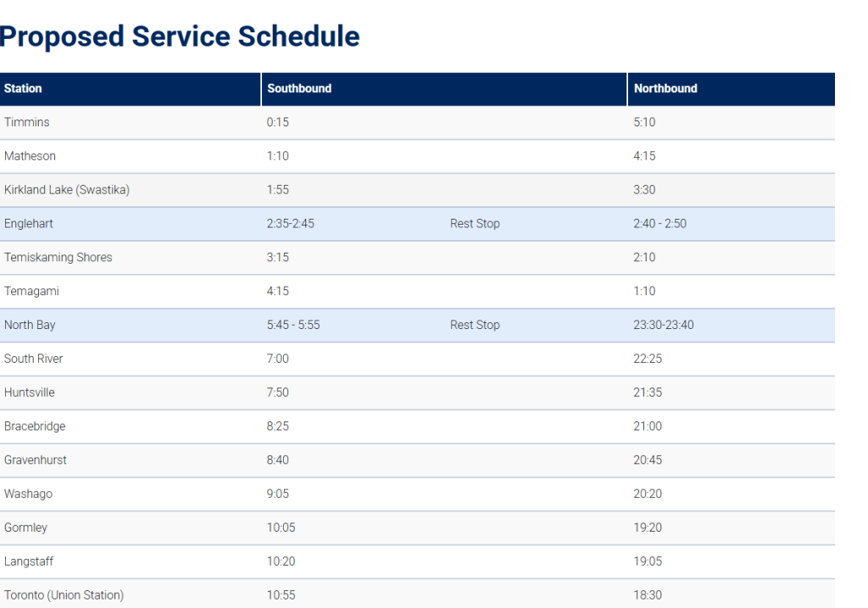Viewport: 868px width, 608px height.
Task: Select Kirkland Lake (Swastika) station cell
Action: (x=67, y=190)
